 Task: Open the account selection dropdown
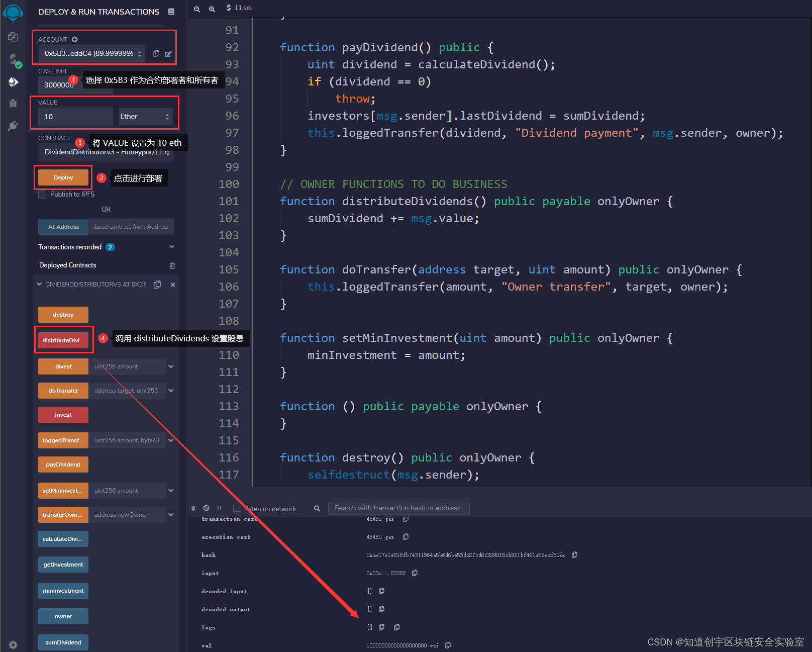coord(92,53)
